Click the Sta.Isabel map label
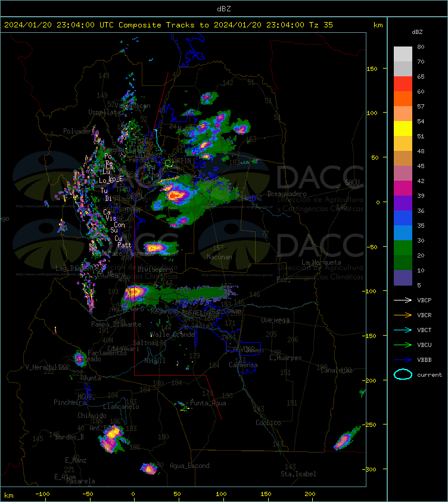This screenshot has height=502, width=448. 298,474
